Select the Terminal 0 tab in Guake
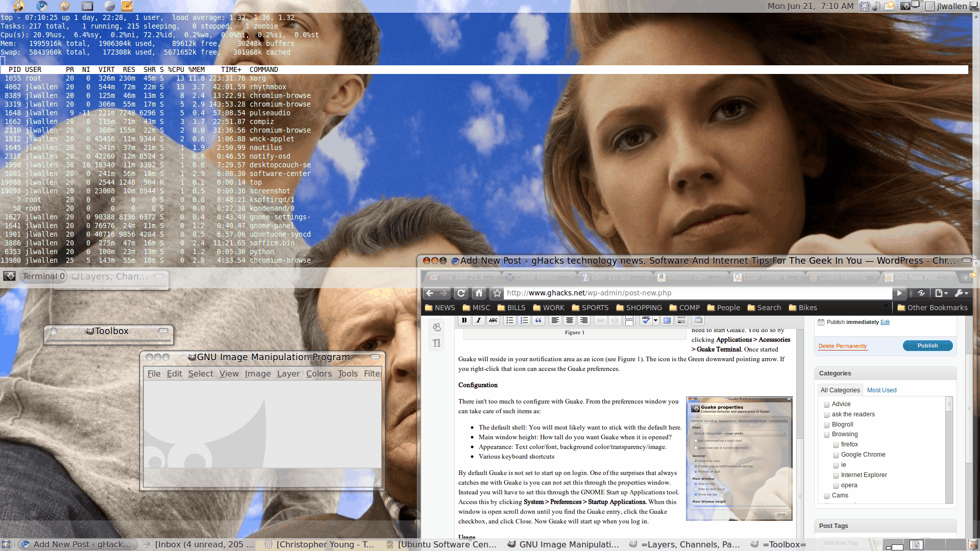 pyautogui.click(x=43, y=277)
